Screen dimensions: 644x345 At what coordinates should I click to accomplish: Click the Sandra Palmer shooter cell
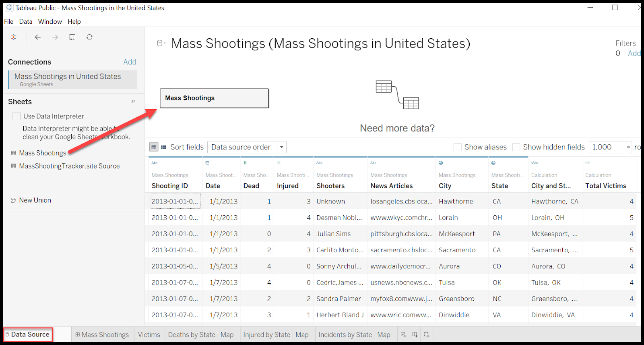click(340, 299)
